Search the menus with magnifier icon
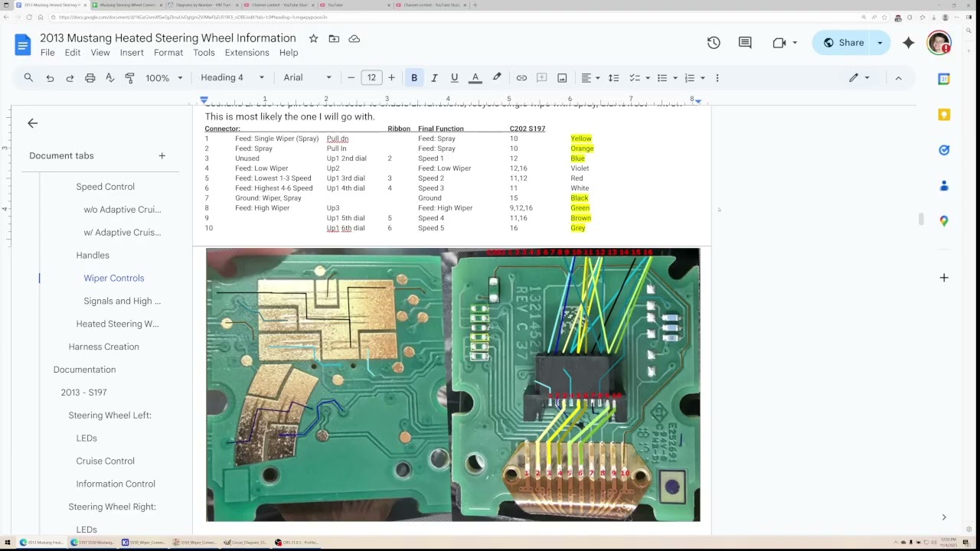Image resolution: width=980 pixels, height=551 pixels. 28,77
